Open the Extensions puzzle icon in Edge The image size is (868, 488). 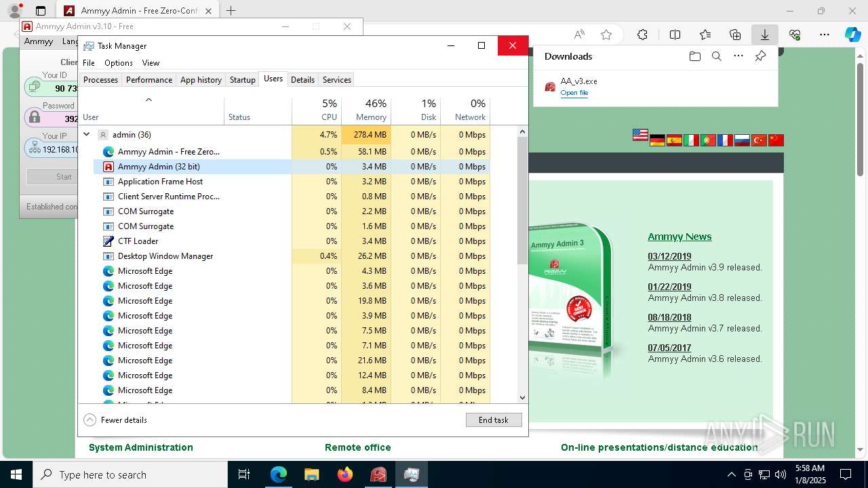click(642, 35)
